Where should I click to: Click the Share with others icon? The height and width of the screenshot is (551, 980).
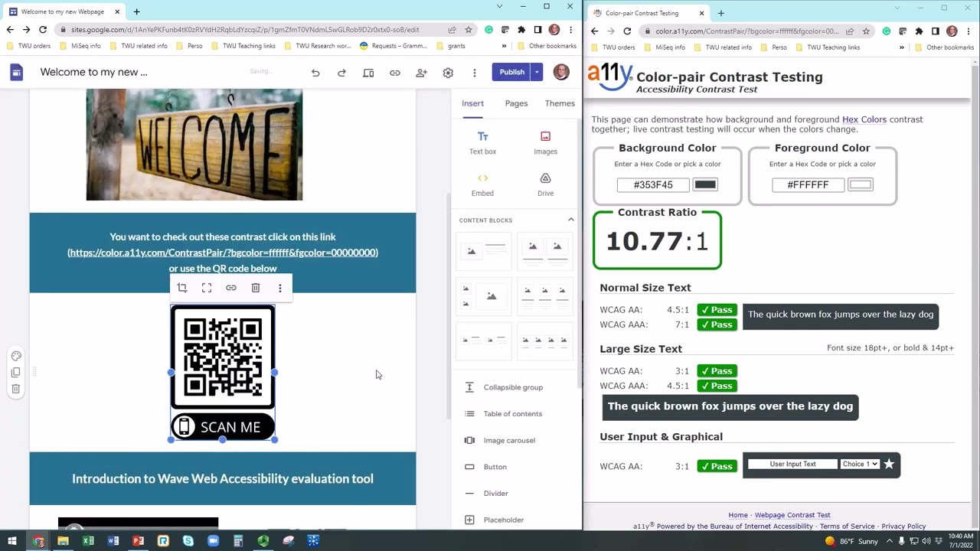[421, 73]
